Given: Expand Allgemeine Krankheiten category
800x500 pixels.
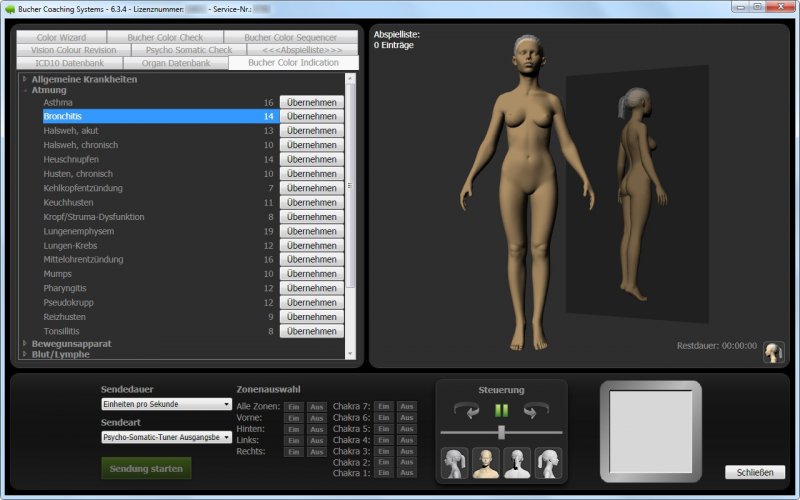Looking at the screenshot, I should (24, 79).
